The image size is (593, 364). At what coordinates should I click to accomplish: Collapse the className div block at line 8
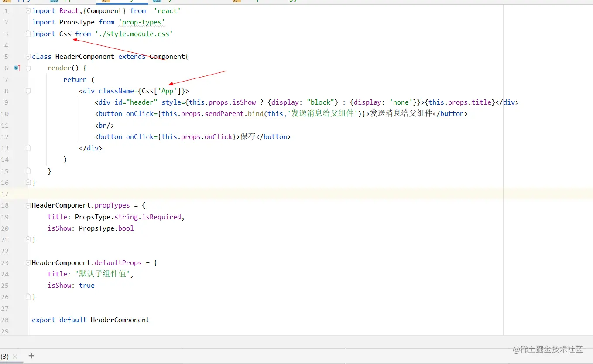point(28,91)
